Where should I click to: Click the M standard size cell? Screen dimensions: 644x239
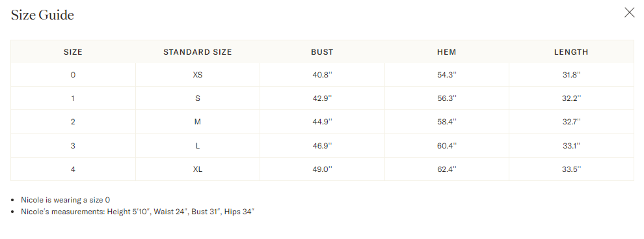click(x=198, y=122)
